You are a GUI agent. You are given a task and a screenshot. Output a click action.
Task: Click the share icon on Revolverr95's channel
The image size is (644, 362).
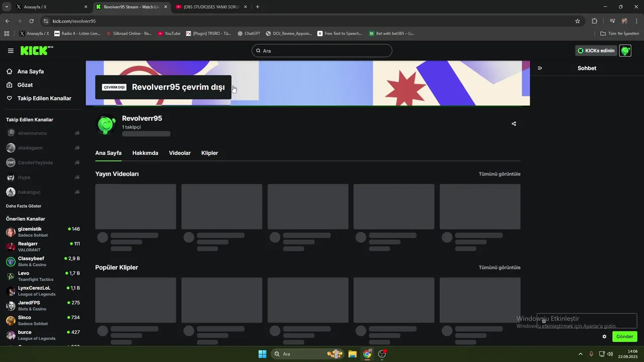coord(514,124)
